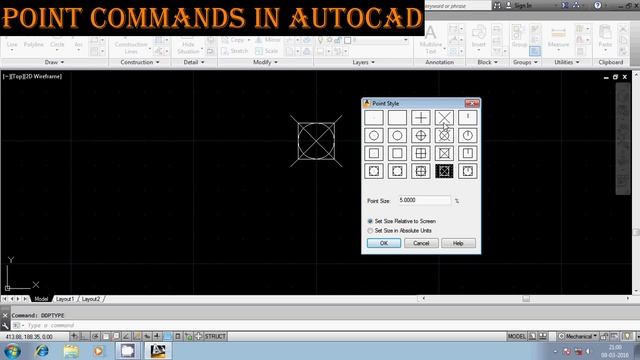
Task: Select the circle with plus point style
Action: (420, 136)
